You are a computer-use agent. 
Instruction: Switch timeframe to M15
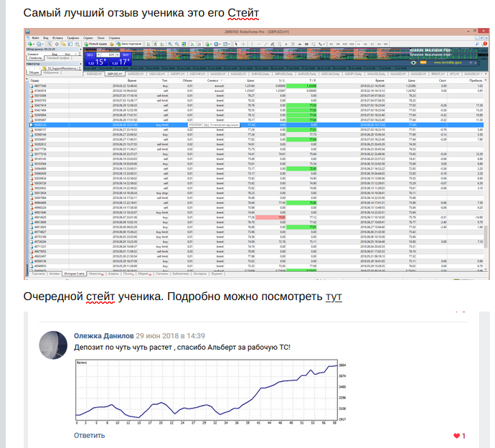(x=345, y=45)
